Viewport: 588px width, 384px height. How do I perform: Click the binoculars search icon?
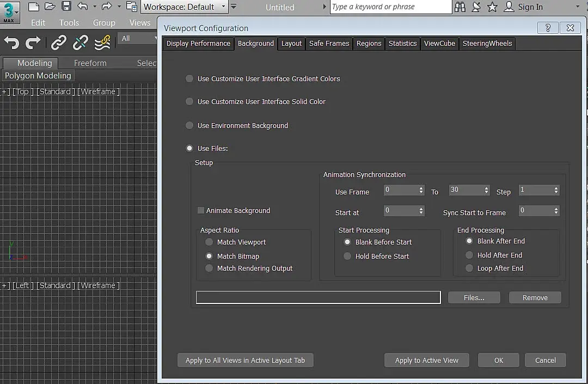[x=460, y=7]
